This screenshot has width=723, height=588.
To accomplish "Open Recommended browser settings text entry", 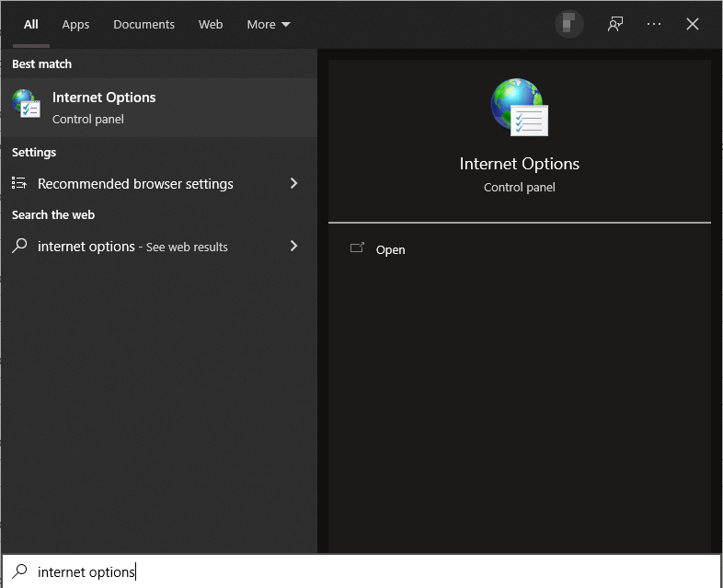I will 135,184.
